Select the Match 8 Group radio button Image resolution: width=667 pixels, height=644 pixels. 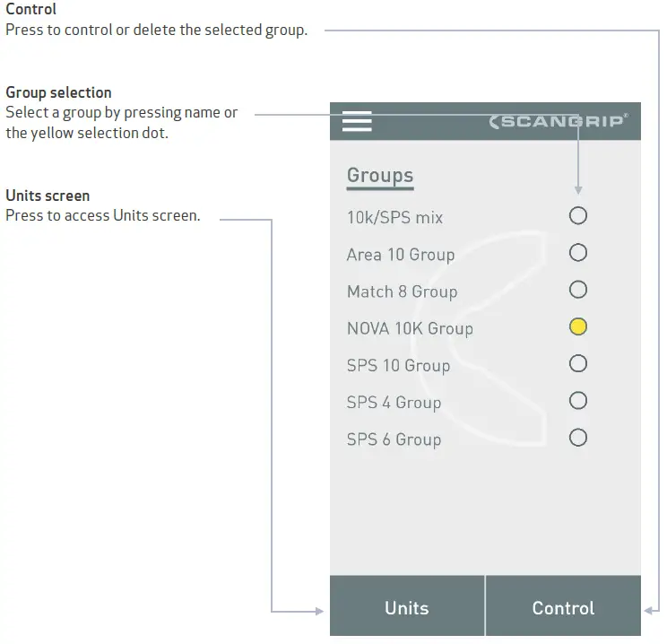click(x=578, y=290)
